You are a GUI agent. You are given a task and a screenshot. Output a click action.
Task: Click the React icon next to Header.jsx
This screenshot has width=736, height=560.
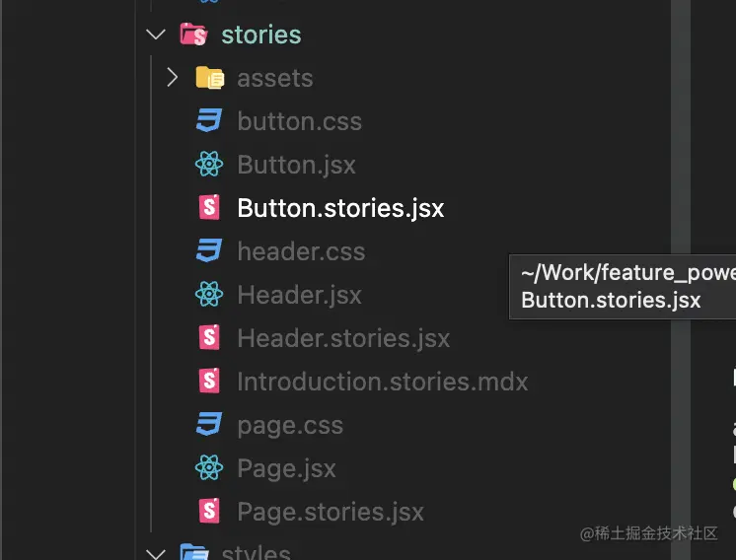[x=208, y=294]
